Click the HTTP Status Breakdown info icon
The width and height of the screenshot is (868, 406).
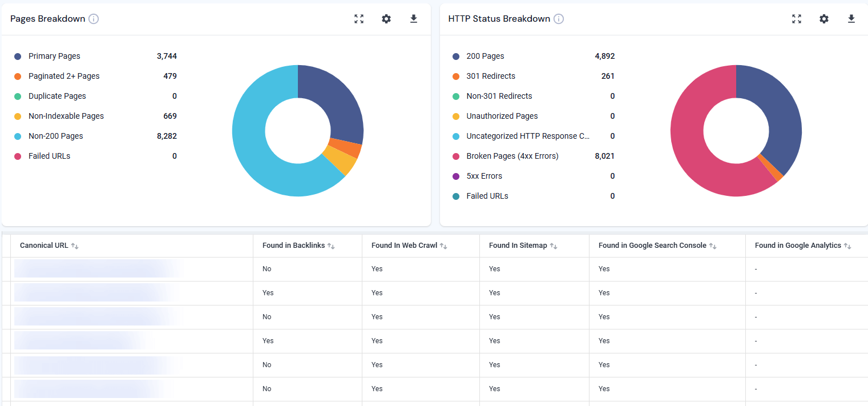tap(559, 18)
